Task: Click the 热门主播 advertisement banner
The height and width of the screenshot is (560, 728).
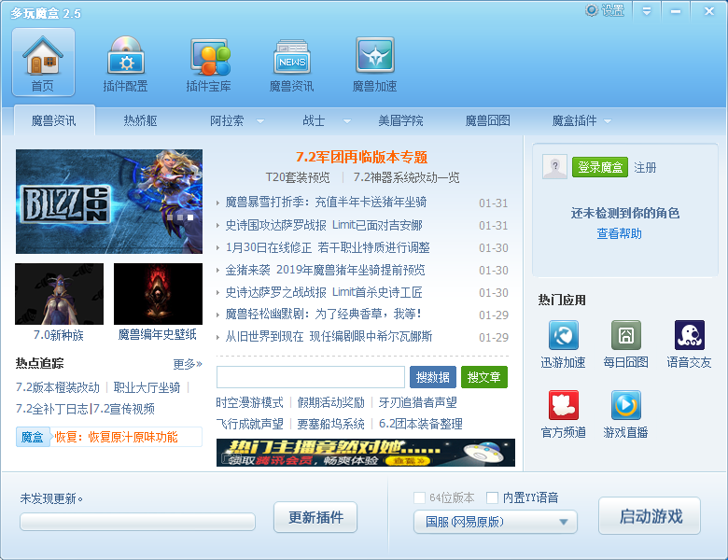Action: click(366, 453)
